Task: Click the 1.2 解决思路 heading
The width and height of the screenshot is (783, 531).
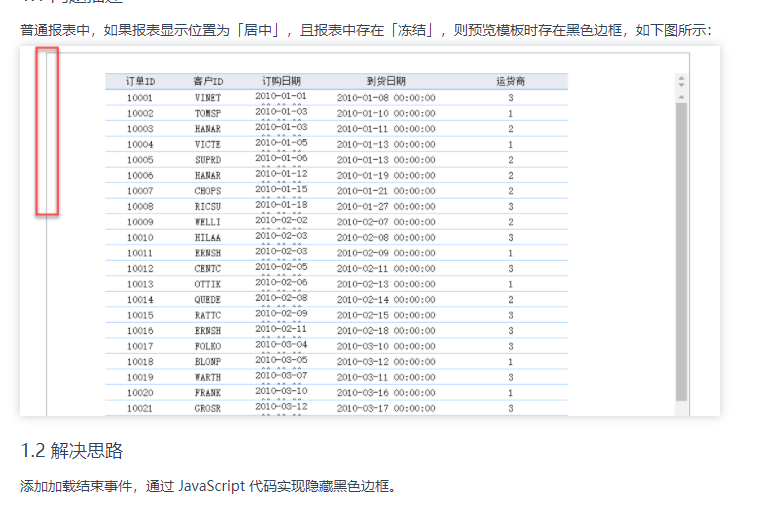Action: [71, 451]
